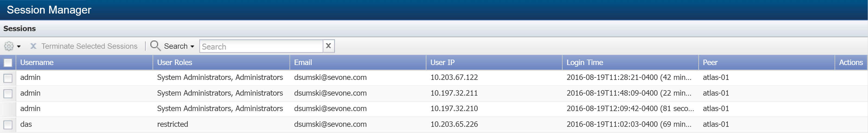Check the das user session checkbox
The image size is (868, 133).
pyautogui.click(x=8, y=125)
